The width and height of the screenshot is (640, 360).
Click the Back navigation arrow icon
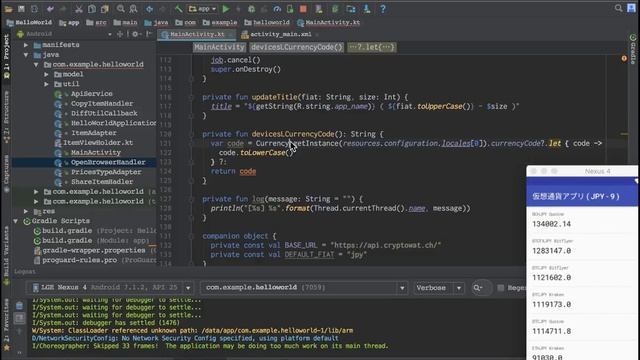click(x=149, y=9)
